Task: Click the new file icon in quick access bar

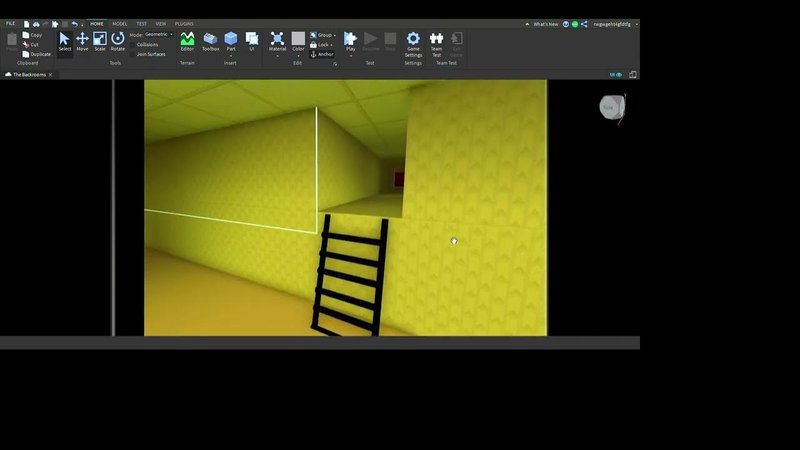Action: point(26,24)
